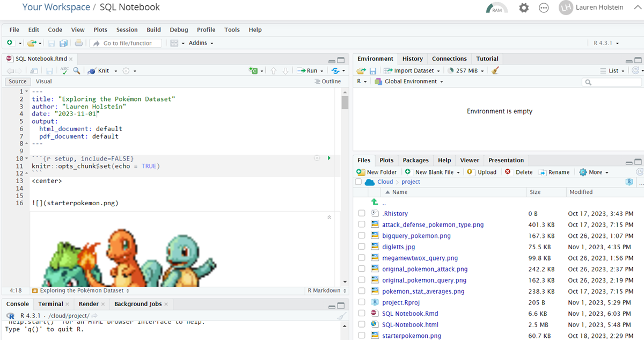Click the setup chunk options gear icon
This screenshot has height=340, width=644.
click(317, 158)
